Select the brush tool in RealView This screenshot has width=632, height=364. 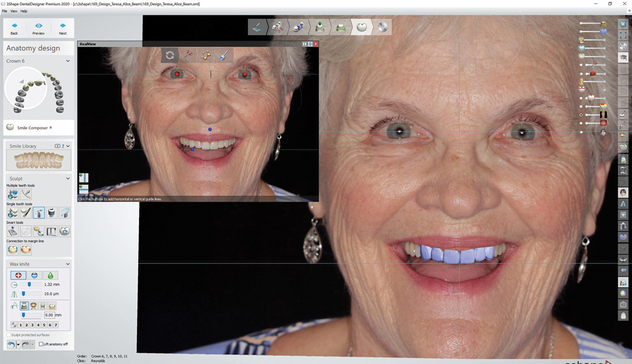(223, 55)
